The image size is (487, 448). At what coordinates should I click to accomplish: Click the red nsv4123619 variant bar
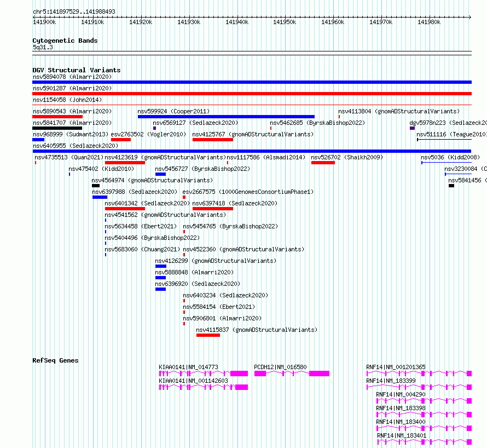pyautogui.click(x=125, y=163)
